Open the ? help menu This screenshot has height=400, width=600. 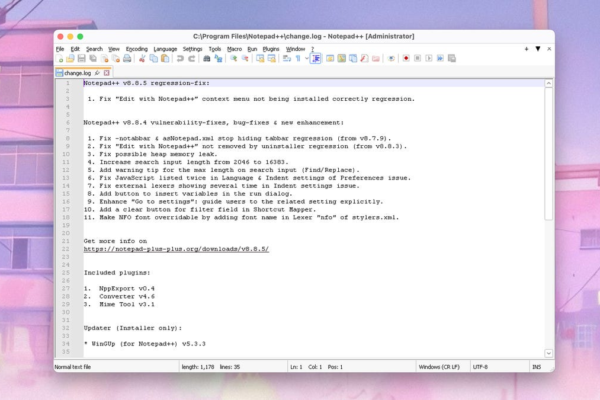pyautogui.click(x=312, y=49)
